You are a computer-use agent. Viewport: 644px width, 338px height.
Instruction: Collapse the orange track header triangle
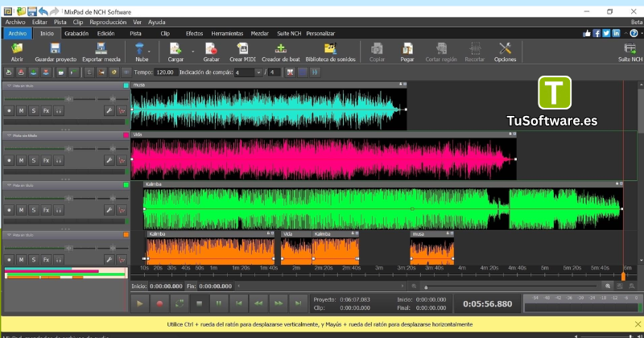pos(9,235)
